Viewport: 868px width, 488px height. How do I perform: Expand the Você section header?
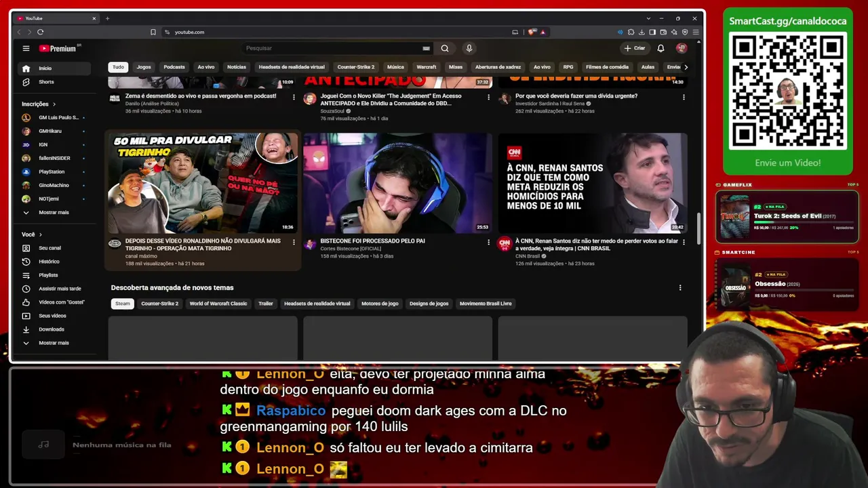(x=31, y=235)
